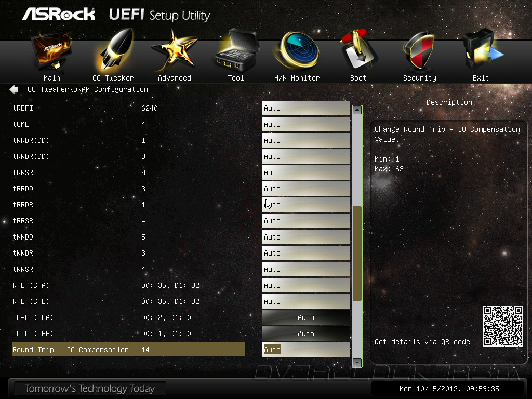Click the Description panel heading
Viewport: 532px width, 399px height.
coord(449,102)
